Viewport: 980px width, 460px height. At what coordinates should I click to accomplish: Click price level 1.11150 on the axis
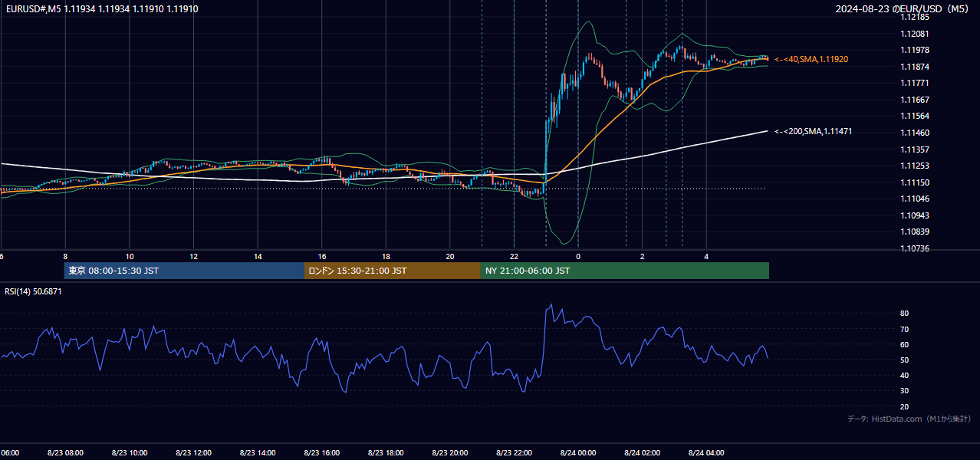[914, 182]
